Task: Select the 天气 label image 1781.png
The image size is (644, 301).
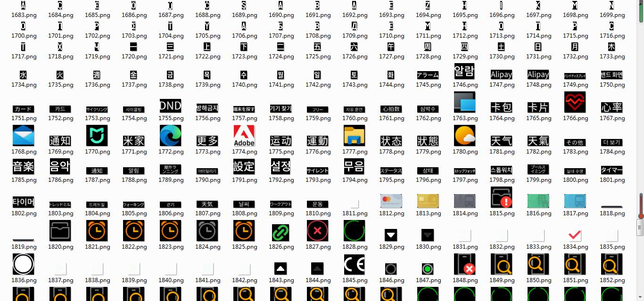Action: click(x=501, y=141)
